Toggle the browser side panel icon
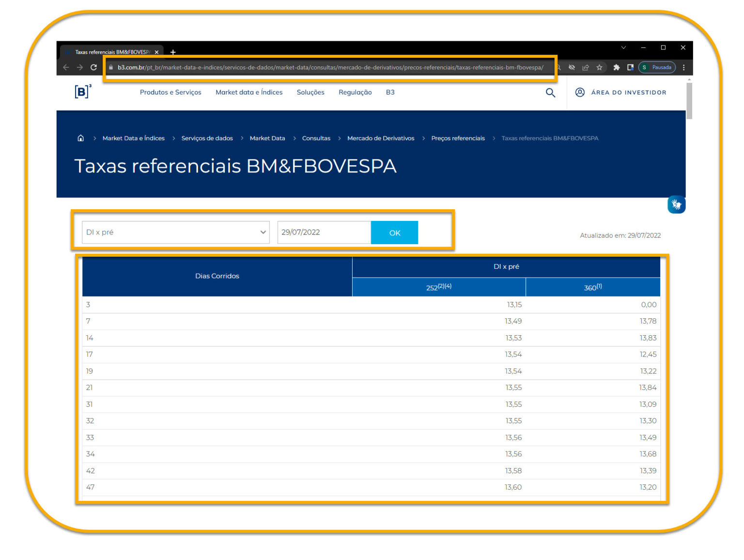The height and width of the screenshot is (560, 744). pos(630,67)
